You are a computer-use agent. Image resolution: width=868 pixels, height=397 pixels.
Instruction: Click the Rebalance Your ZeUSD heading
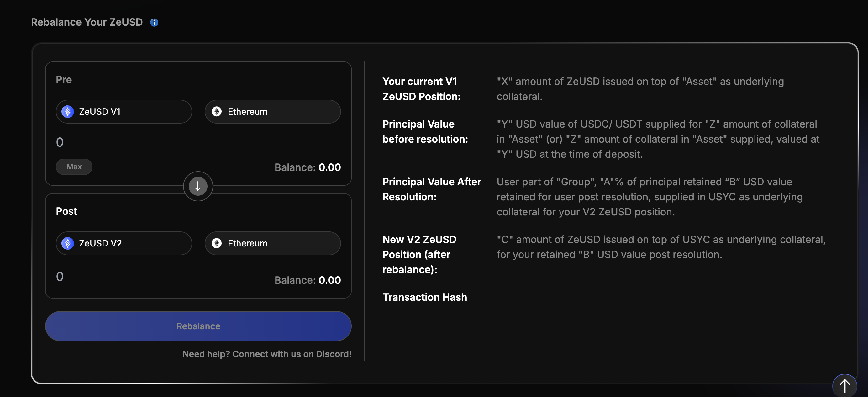(x=87, y=22)
